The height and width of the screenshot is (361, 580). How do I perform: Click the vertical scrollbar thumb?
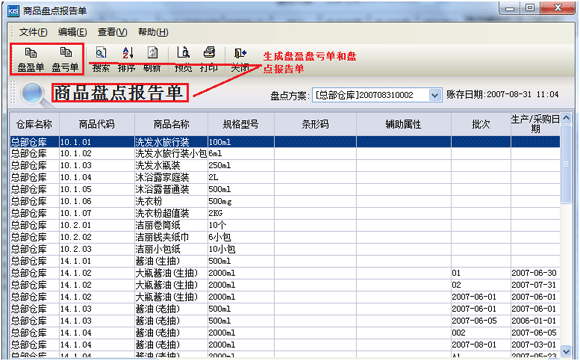pos(566,164)
